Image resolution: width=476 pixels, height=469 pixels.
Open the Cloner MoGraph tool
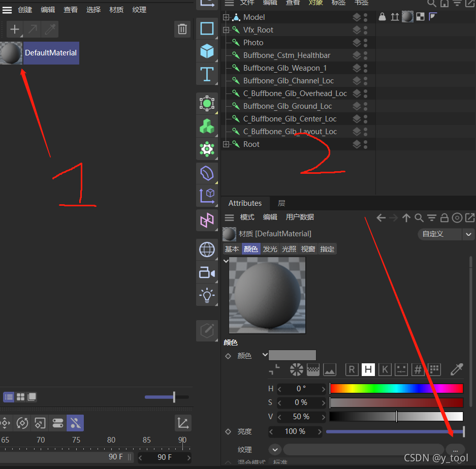click(207, 127)
